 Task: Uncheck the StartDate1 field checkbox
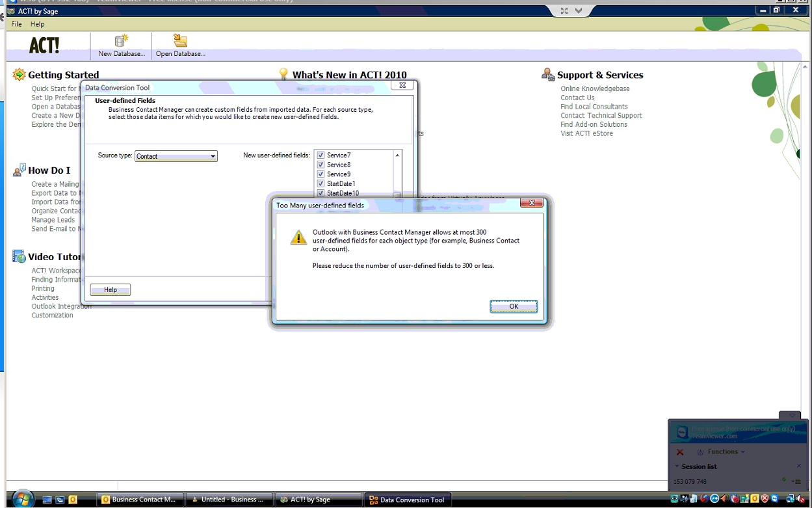tap(321, 184)
